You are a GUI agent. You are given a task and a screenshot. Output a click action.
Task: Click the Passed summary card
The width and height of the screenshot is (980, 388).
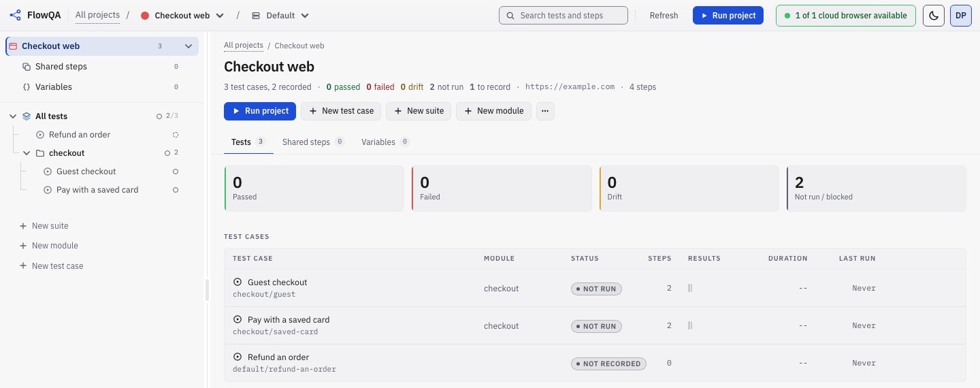tap(314, 189)
